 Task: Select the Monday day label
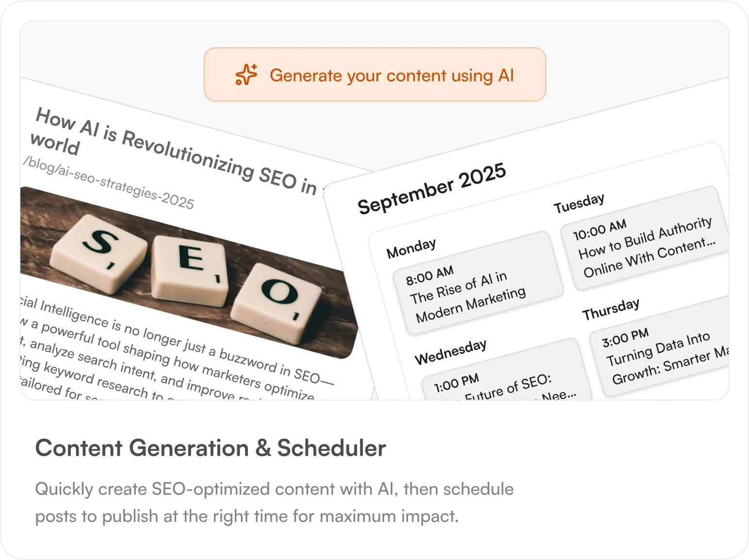click(411, 248)
